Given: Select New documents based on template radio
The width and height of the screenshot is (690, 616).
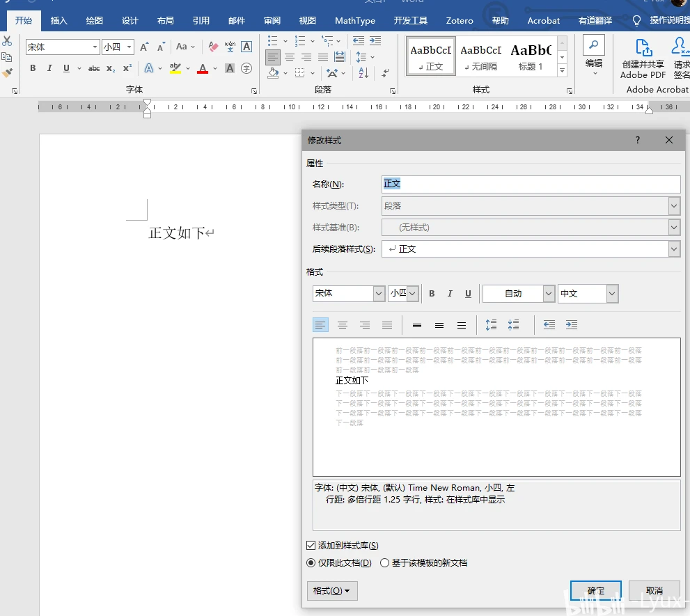Looking at the screenshot, I should click(384, 563).
